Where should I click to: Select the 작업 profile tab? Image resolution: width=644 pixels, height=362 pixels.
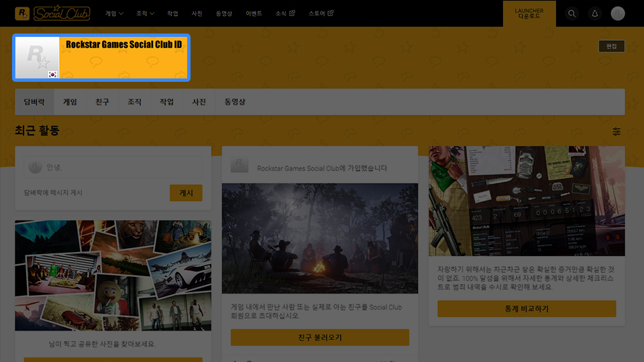pyautogui.click(x=167, y=102)
